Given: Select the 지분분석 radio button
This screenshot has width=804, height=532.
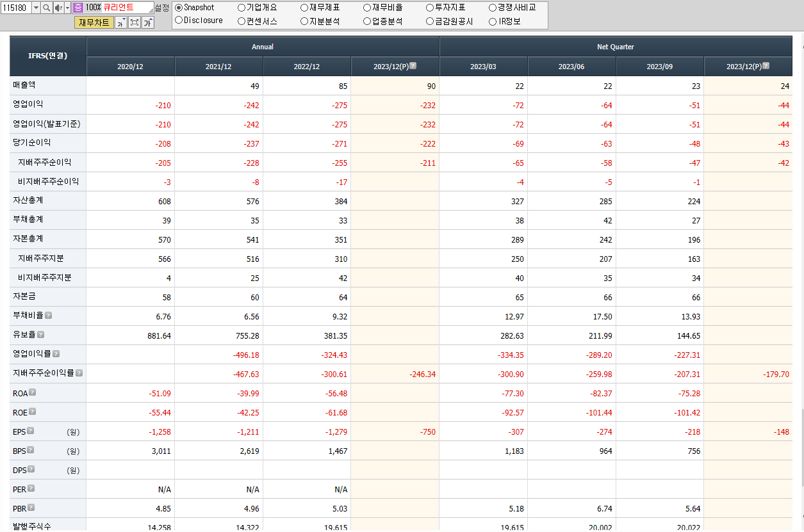Looking at the screenshot, I should [x=304, y=21].
